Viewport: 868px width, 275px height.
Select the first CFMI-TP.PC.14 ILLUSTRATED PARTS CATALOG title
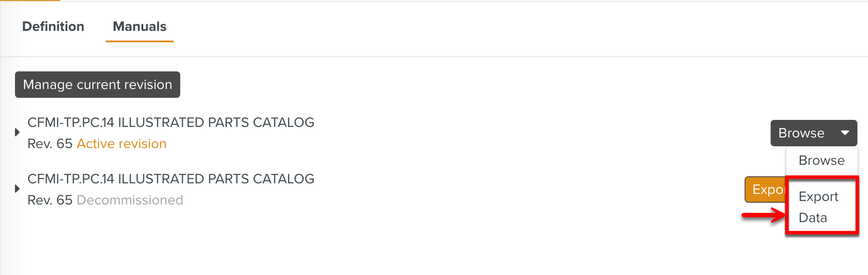[x=171, y=122]
